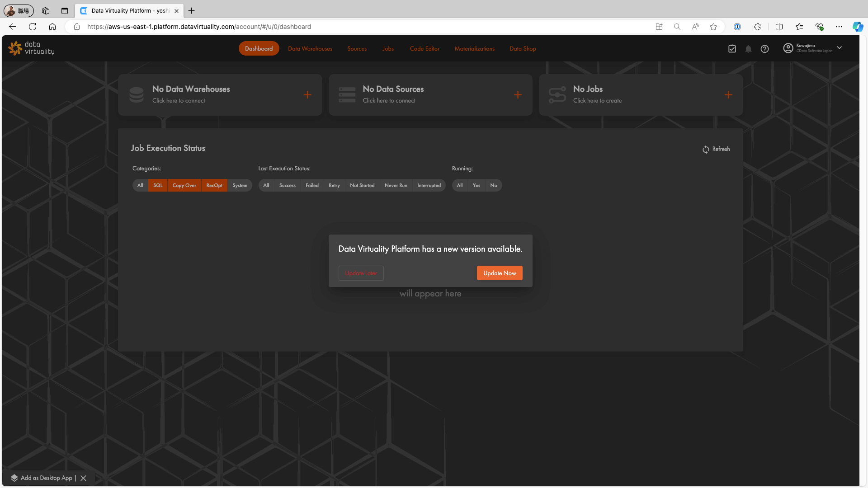Open the Copilot sidebar icon
The height and width of the screenshot is (488, 868).
coord(858,27)
